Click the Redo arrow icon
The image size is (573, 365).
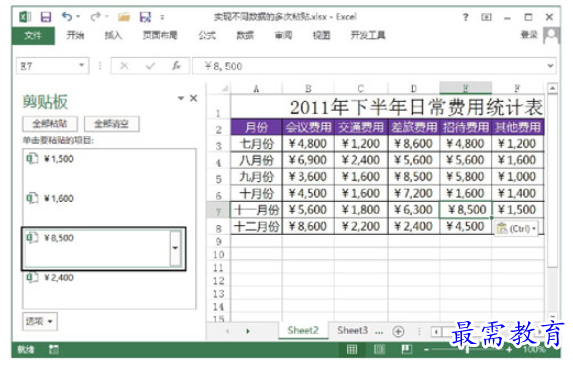[x=96, y=16]
